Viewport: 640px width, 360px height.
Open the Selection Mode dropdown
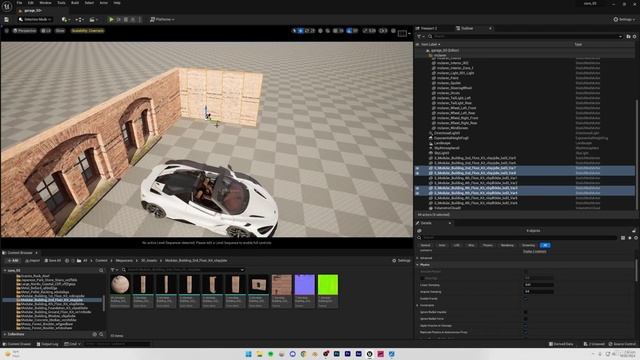point(35,19)
